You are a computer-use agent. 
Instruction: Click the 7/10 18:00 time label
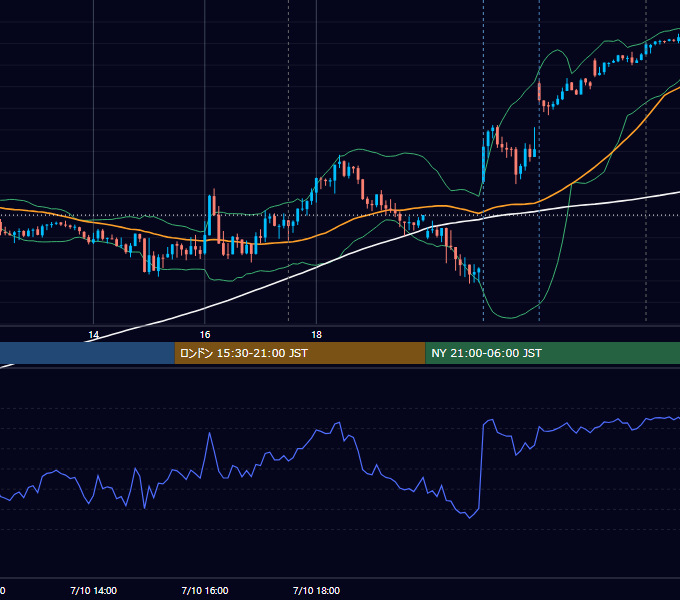[317, 590]
